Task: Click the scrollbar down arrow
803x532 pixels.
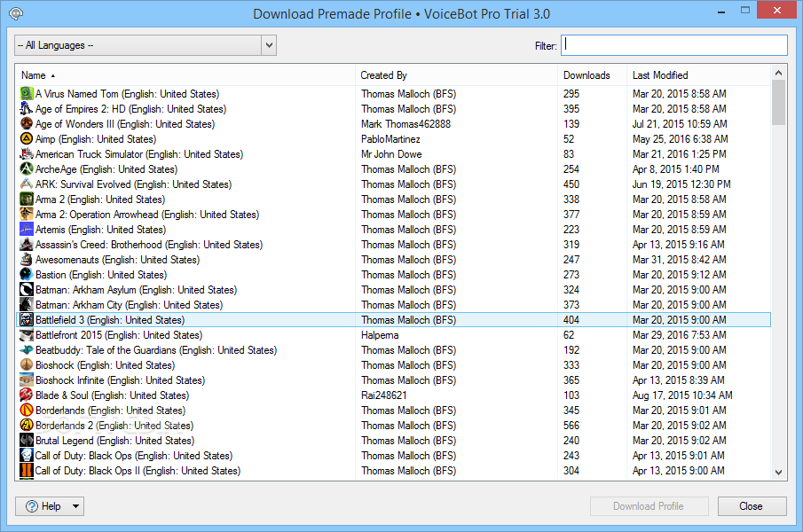Action: [x=778, y=472]
